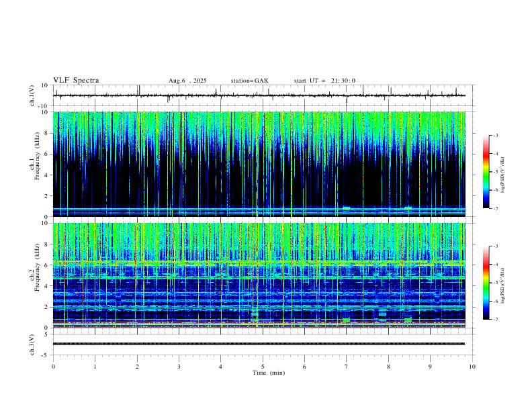Image resolution: width=532 pixels, height=411 pixels.
Task: Click the time axis tick label "2"
Action: point(137,367)
